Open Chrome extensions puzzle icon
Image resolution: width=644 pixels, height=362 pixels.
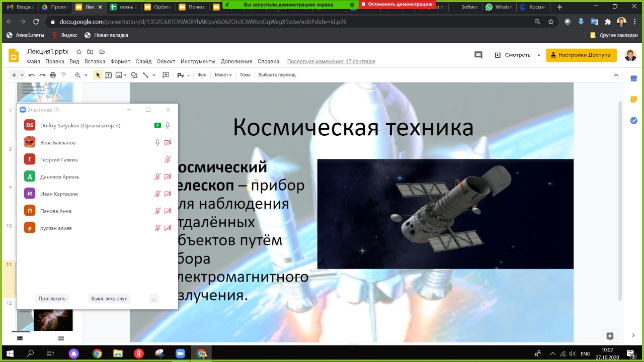(608, 22)
